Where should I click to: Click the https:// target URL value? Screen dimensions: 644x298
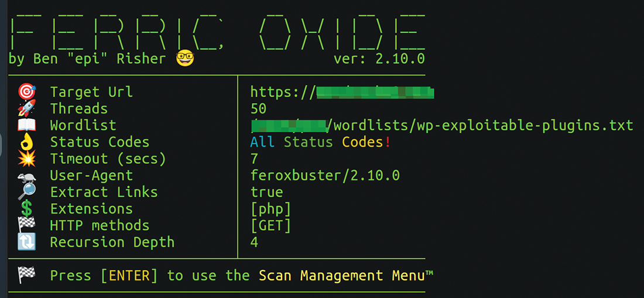coord(342,93)
